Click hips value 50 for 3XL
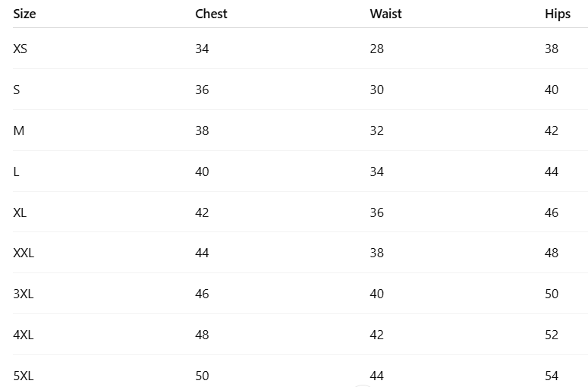 click(x=552, y=294)
